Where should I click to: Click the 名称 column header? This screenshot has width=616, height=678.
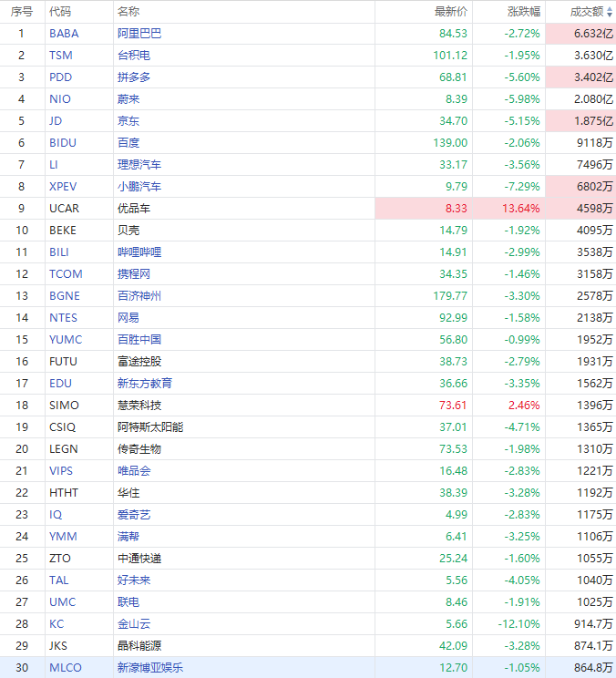coord(128,12)
